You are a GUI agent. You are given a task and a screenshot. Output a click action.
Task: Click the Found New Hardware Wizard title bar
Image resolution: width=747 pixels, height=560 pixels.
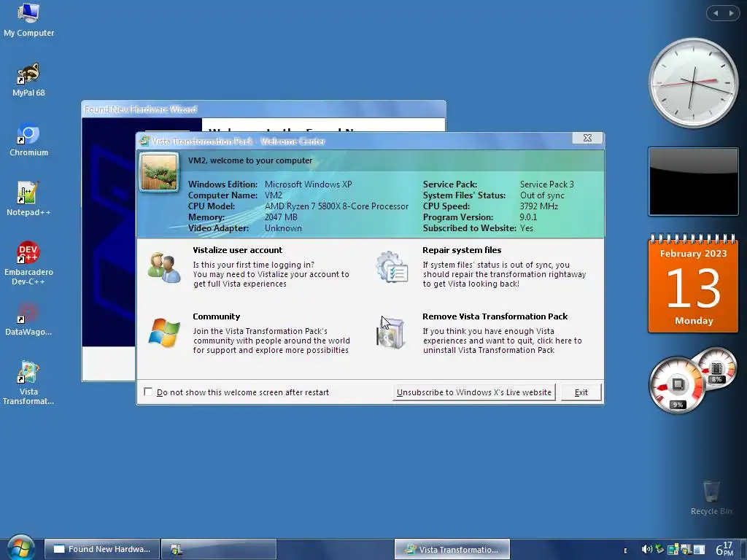(263, 109)
